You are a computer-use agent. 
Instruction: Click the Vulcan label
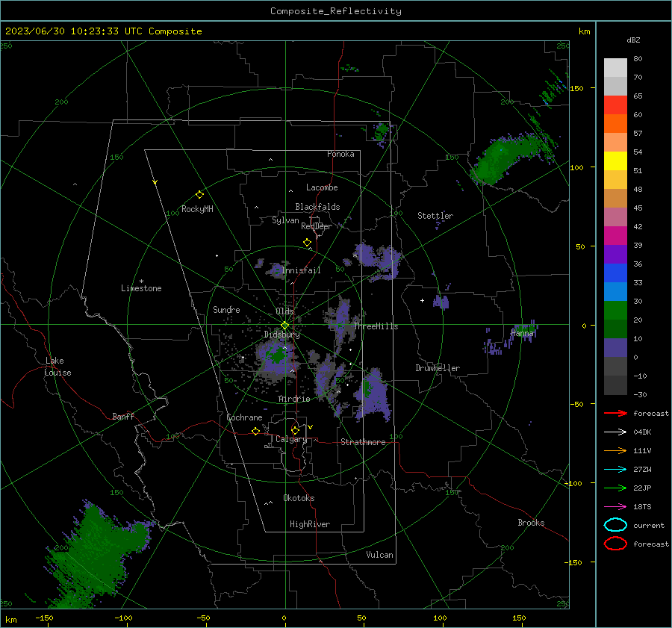click(x=379, y=555)
